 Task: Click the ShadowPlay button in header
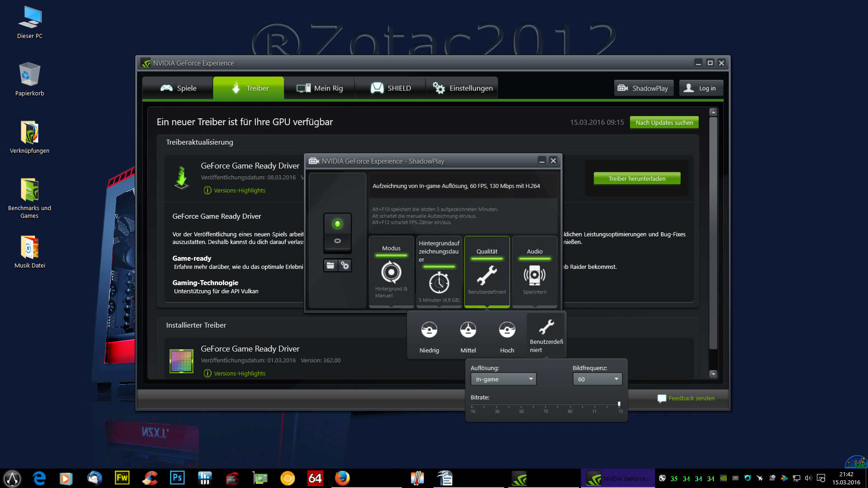tap(644, 88)
